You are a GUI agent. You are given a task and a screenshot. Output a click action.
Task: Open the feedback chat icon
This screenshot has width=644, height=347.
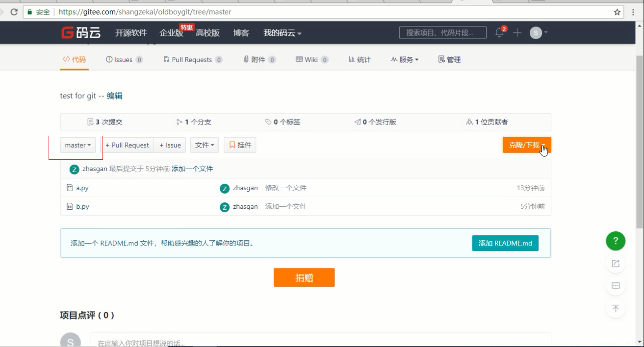(616, 286)
